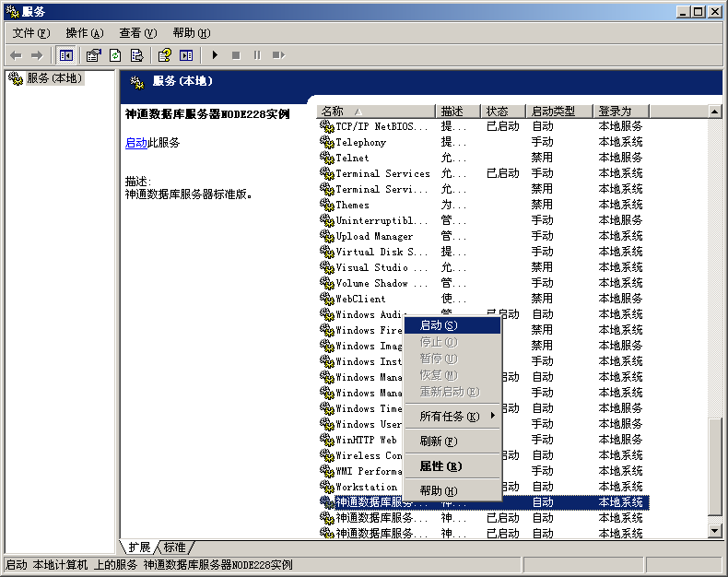Sort list by the 启动类型 column header
Image resolution: width=728 pixels, height=577 pixels.
[558, 111]
